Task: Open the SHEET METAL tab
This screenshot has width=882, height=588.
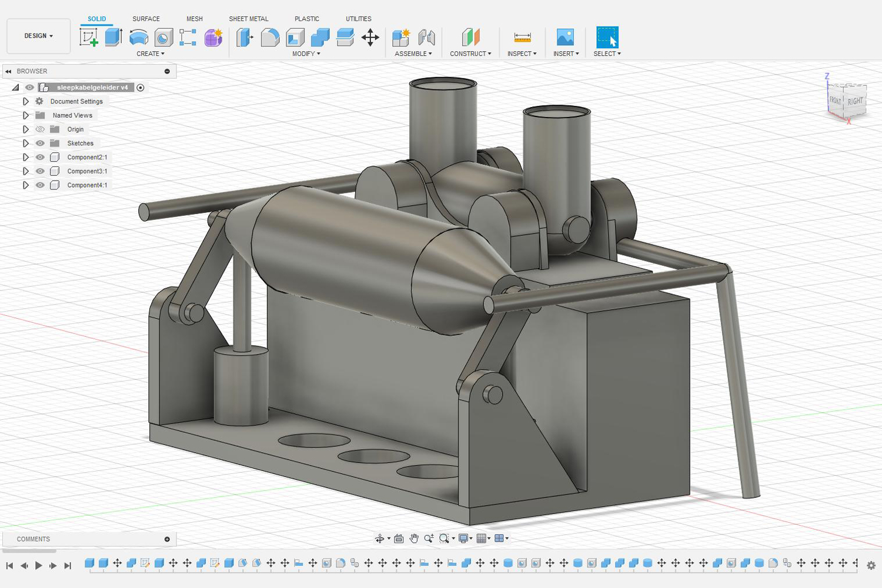Action: point(249,19)
